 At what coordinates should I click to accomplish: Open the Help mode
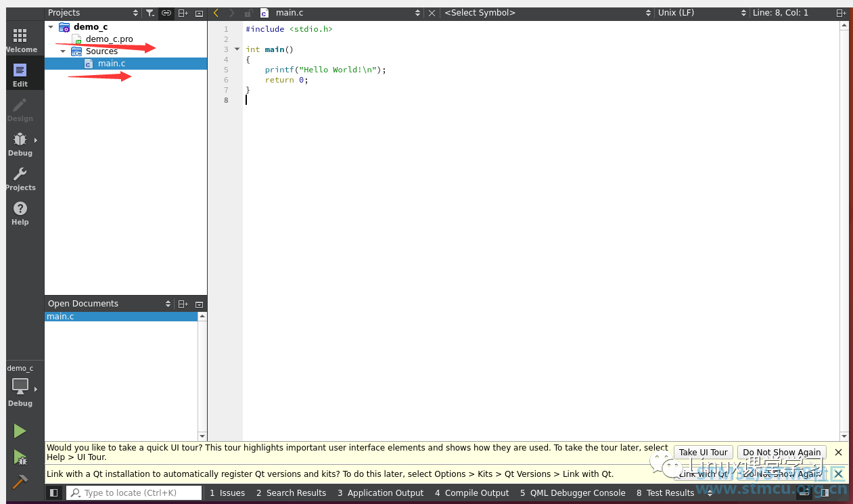tap(20, 213)
